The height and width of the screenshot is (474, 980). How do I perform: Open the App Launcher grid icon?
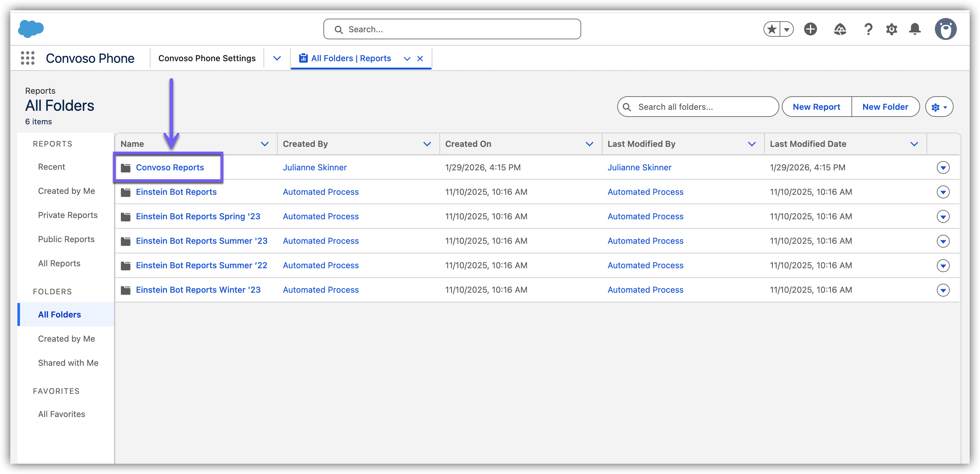(27, 58)
